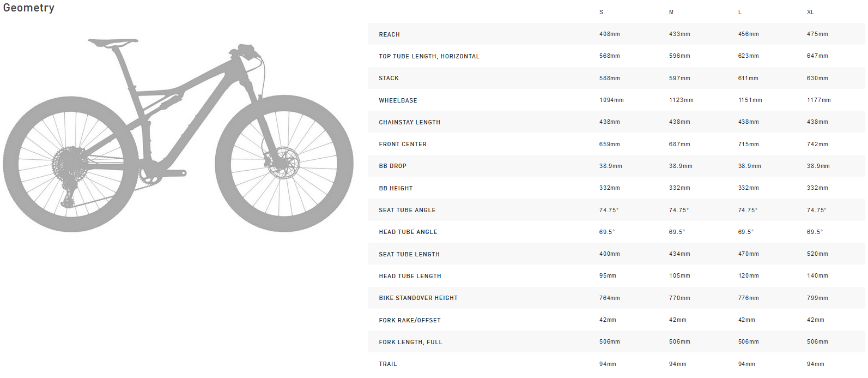Click the TRAIL row label

388,364
